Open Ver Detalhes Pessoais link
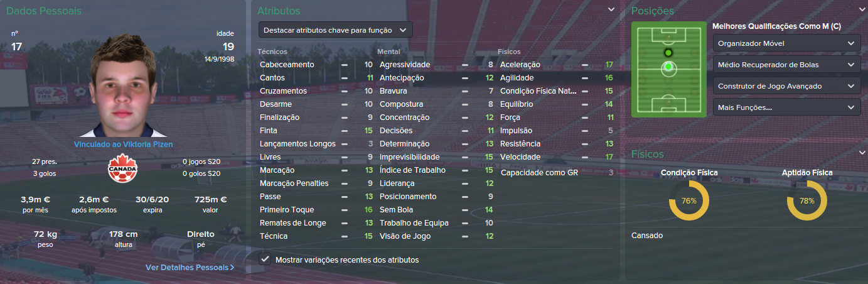Screen dimensions: 868x284 click(x=190, y=267)
